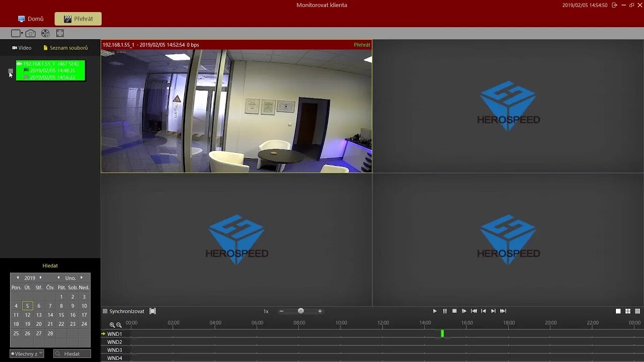The width and height of the screenshot is (644, 362).
Task: Switch to the four-window layout
Action: point(628,311)
